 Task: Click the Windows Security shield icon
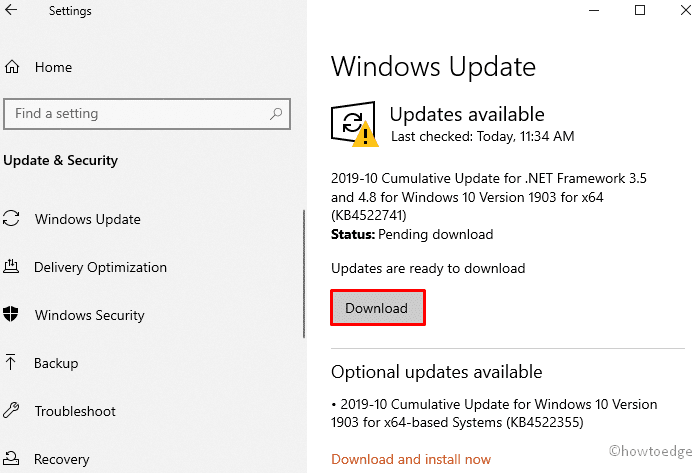pos(12,315)
